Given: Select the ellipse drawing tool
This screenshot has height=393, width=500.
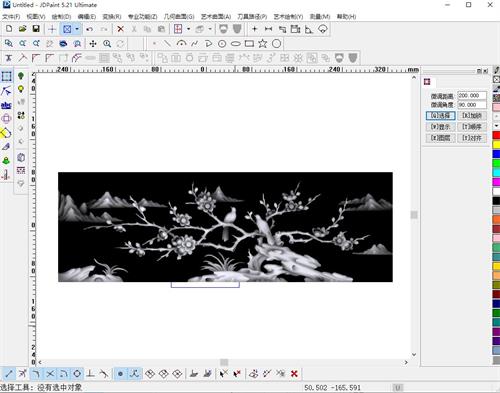Looking at the screenshot, I should click(x=236, y=44).
